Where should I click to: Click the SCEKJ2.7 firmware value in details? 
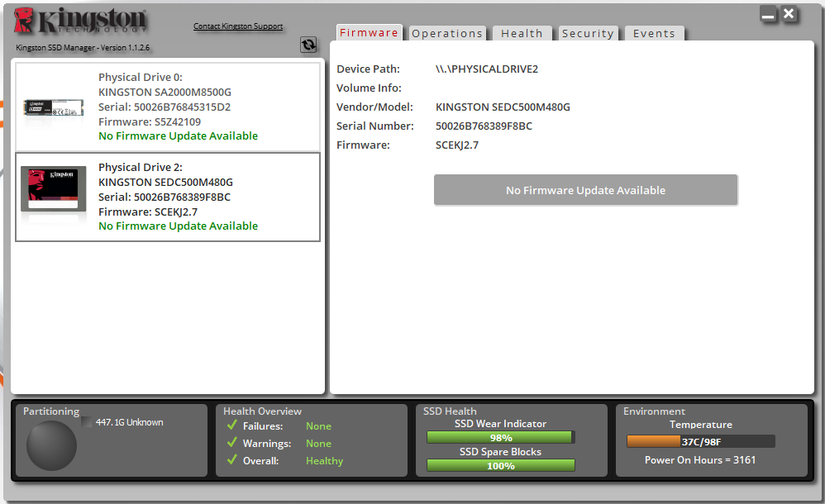coord(456,145)
